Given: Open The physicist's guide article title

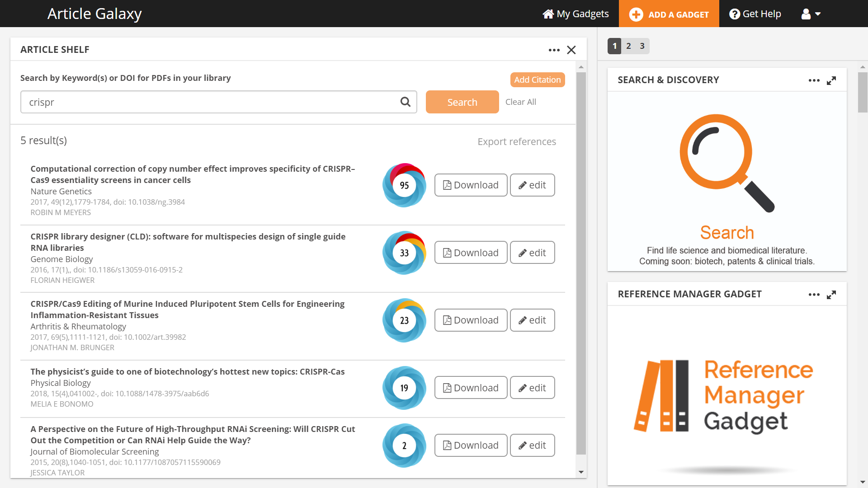Looking at the screenshot, I should [187, 372].
